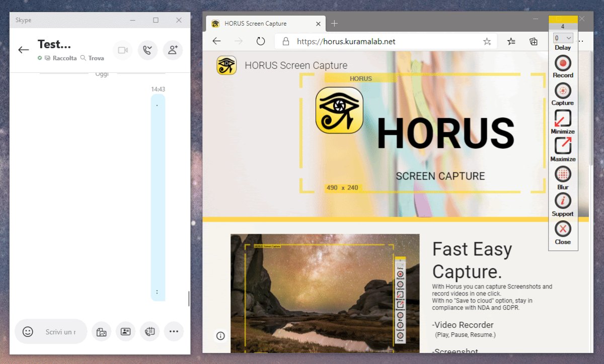Click the HORUS eye logo in page header

click(x=226, y=65)
